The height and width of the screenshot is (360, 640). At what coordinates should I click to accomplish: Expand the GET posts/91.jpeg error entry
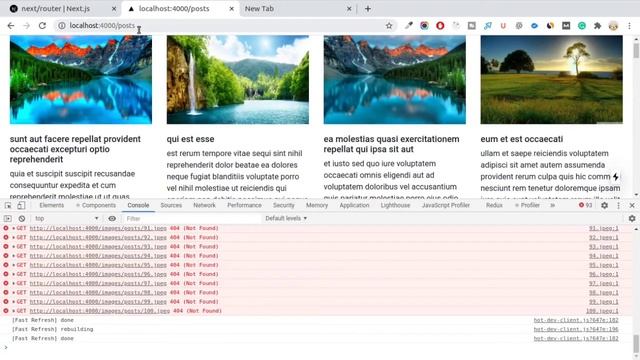point(13,228)
